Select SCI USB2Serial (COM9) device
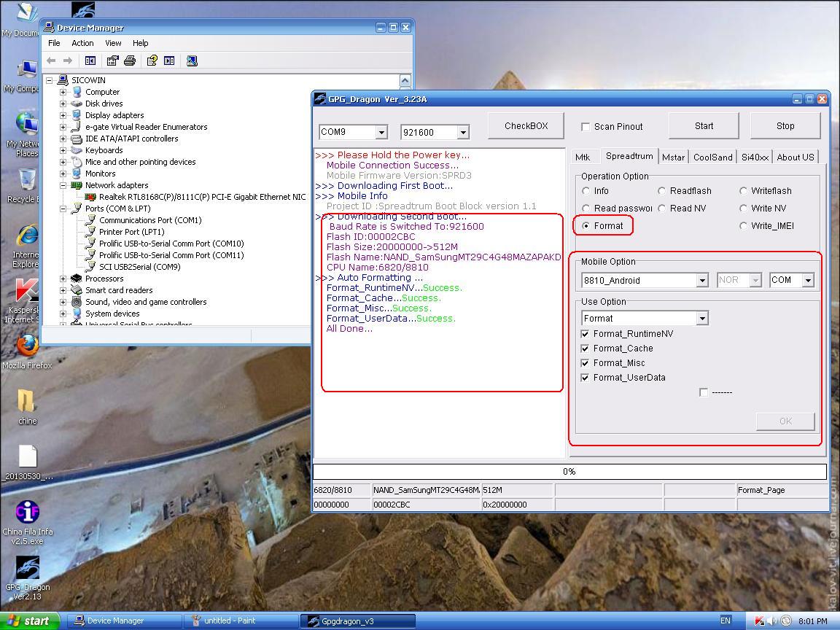 pyautogui.click(x=139, y=267)
